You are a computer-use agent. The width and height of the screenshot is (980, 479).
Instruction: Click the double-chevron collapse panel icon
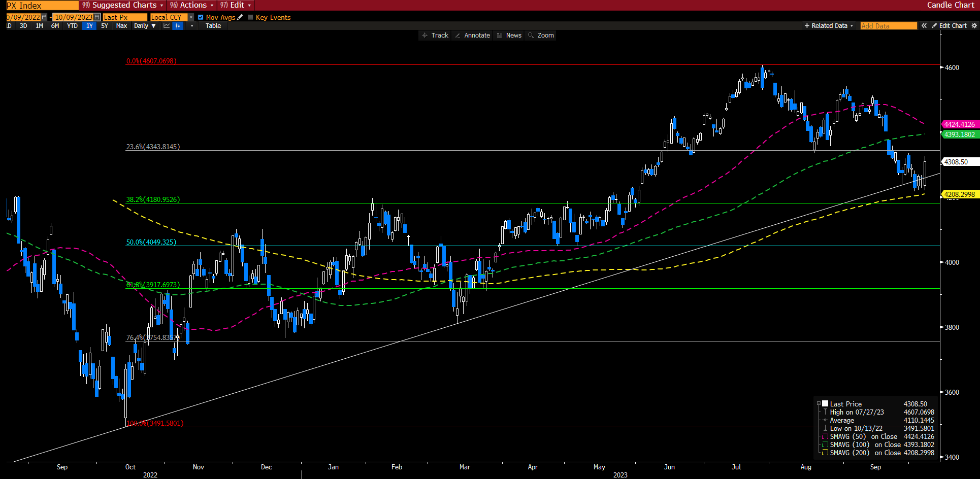(x=924, y=26)
